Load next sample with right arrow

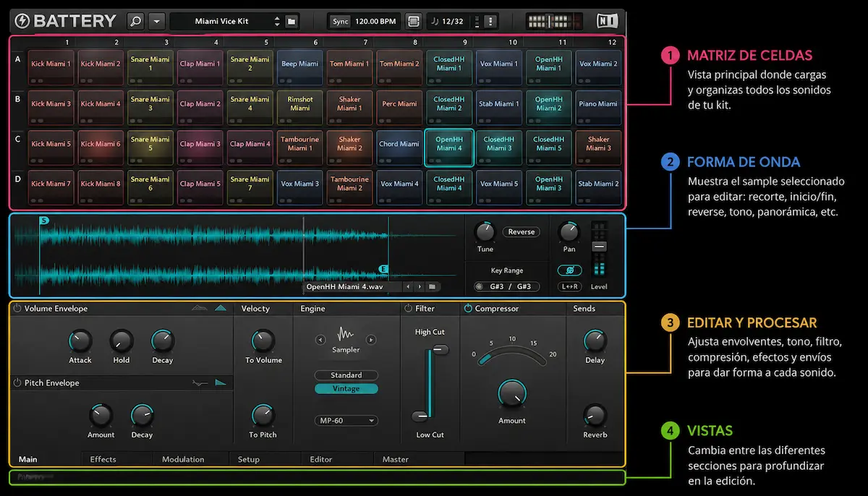point(419,287)
